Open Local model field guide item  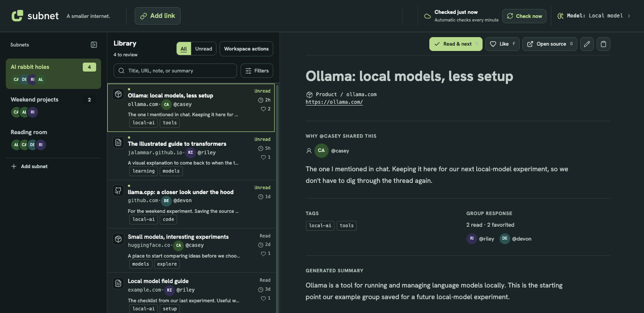tap(191, 293)
